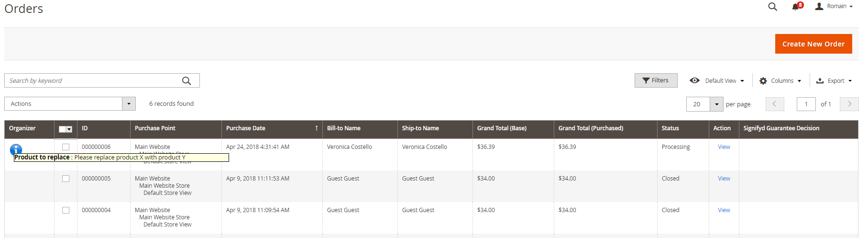Click the Columns gear icon
Image resolution: width=868 pixels, height=238 pixels.
tap(763, 81)
